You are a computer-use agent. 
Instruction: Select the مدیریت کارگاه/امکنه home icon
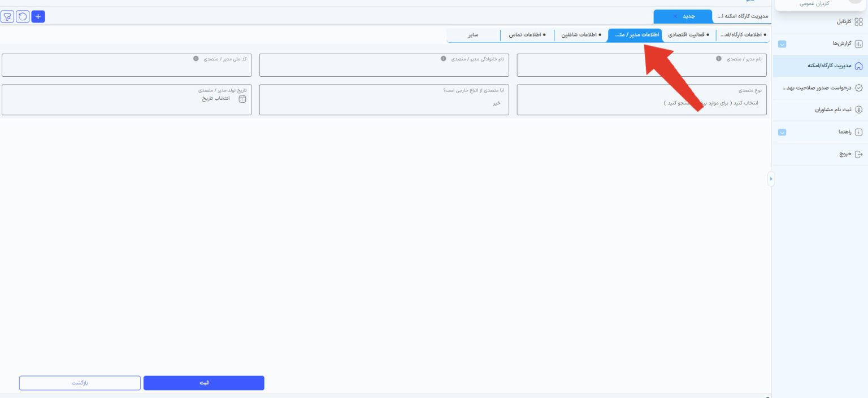(858, 66)
